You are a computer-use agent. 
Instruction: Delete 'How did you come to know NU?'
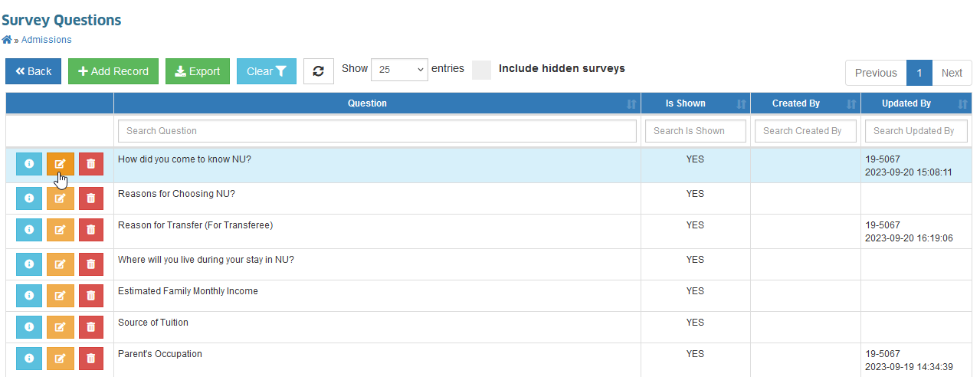pyautogui.click(x=91, y=164)
